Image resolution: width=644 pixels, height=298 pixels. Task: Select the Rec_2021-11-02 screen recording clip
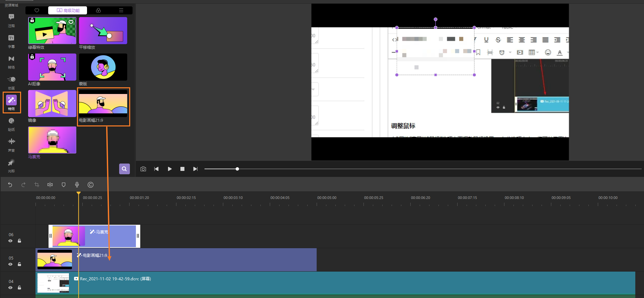335,283
